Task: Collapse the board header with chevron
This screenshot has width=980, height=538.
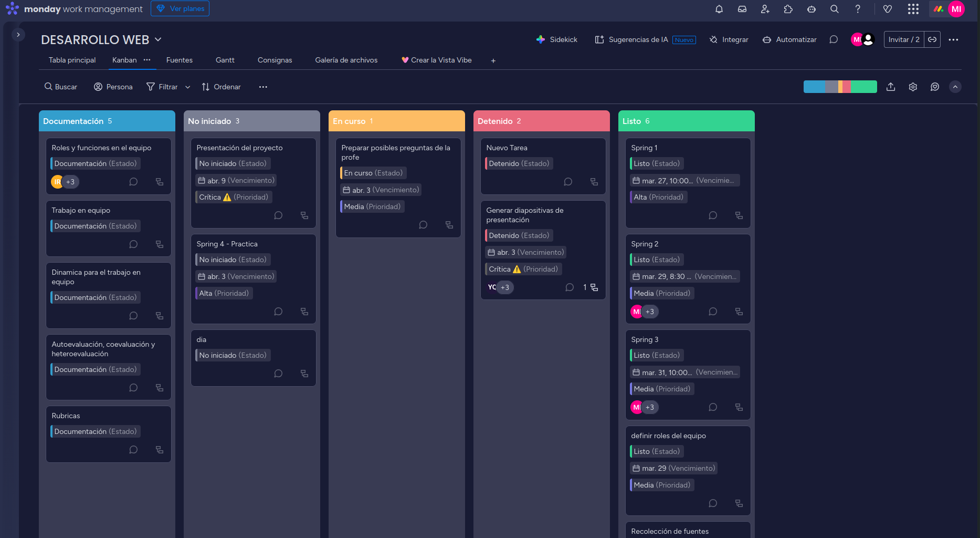Action: pyautogui.click(x=955, y=87)
